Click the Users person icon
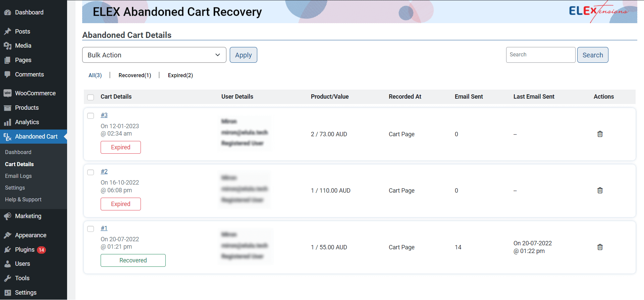Viewport: 644px width, 300px height. pyautogui.click(x=7, y=264)
